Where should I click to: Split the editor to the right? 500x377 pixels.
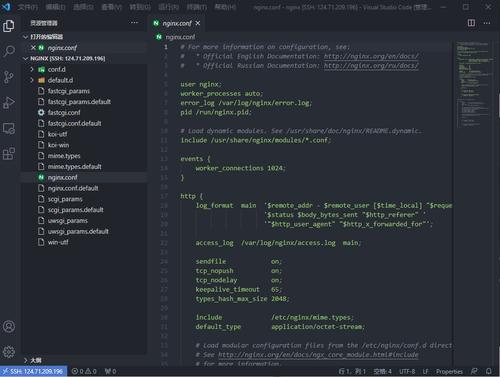tap(471, 23)
